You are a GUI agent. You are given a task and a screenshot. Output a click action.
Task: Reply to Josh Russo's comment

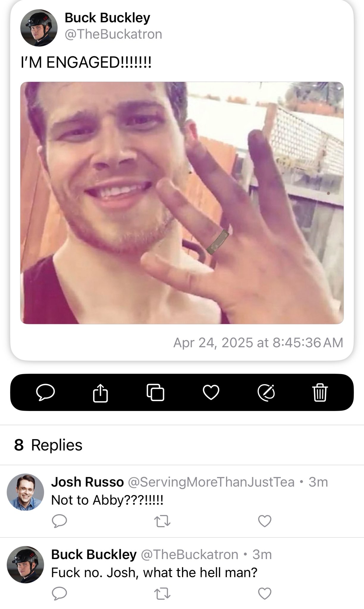coord(59,521)
